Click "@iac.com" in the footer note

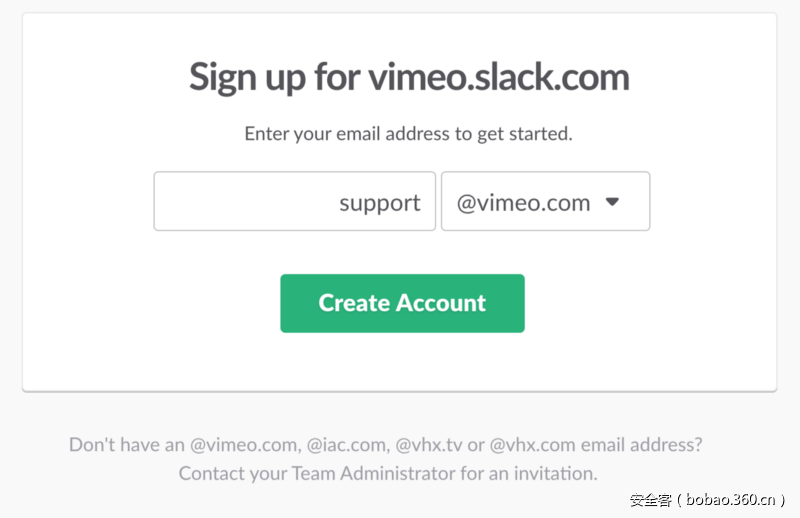[x=348, y=444]
